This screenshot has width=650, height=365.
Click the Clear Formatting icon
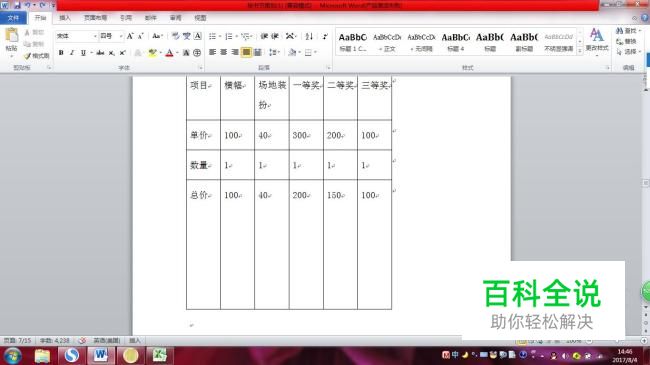pyautogui.click(x=176, y=36)
